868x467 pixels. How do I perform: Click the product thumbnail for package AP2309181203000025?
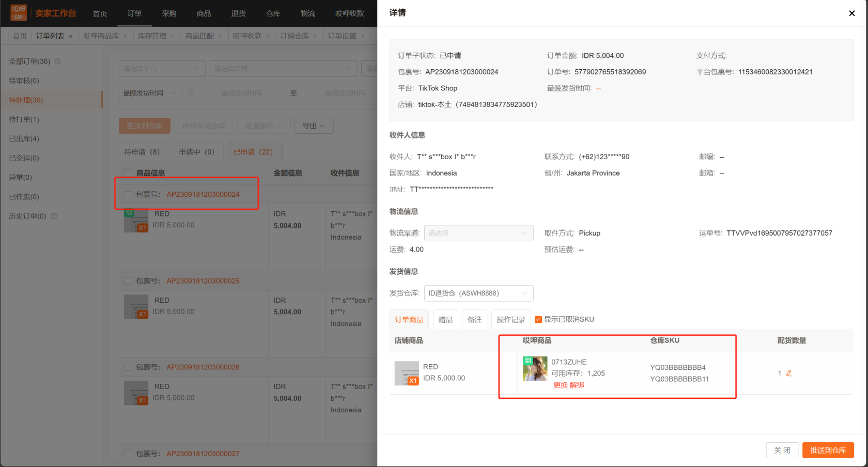[136, 307]
